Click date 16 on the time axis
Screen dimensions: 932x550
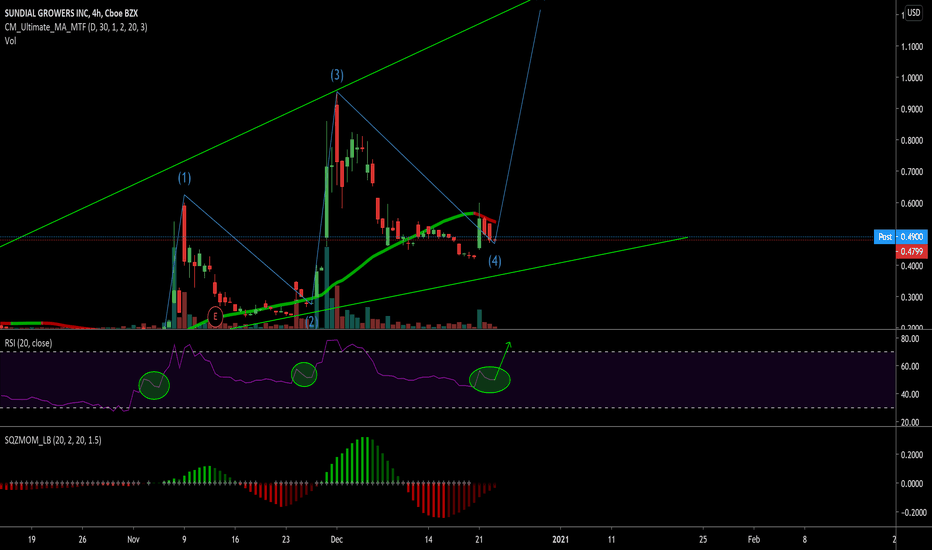point(235,539)
